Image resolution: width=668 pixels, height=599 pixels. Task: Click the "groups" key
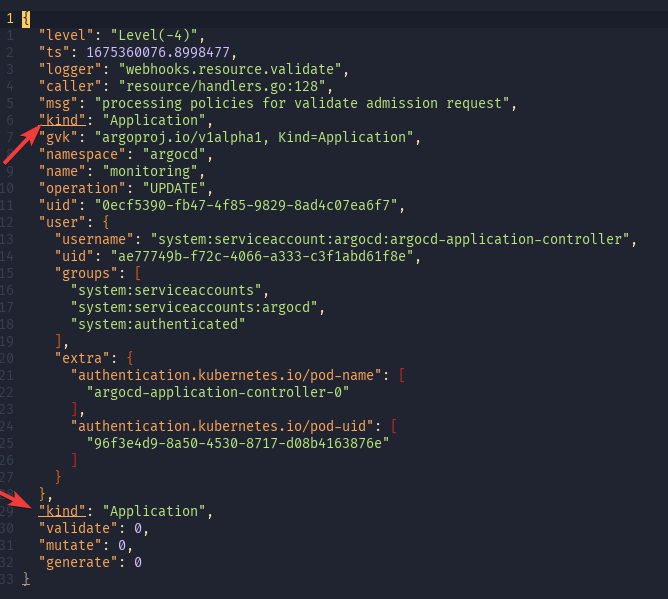coord(86,274)
